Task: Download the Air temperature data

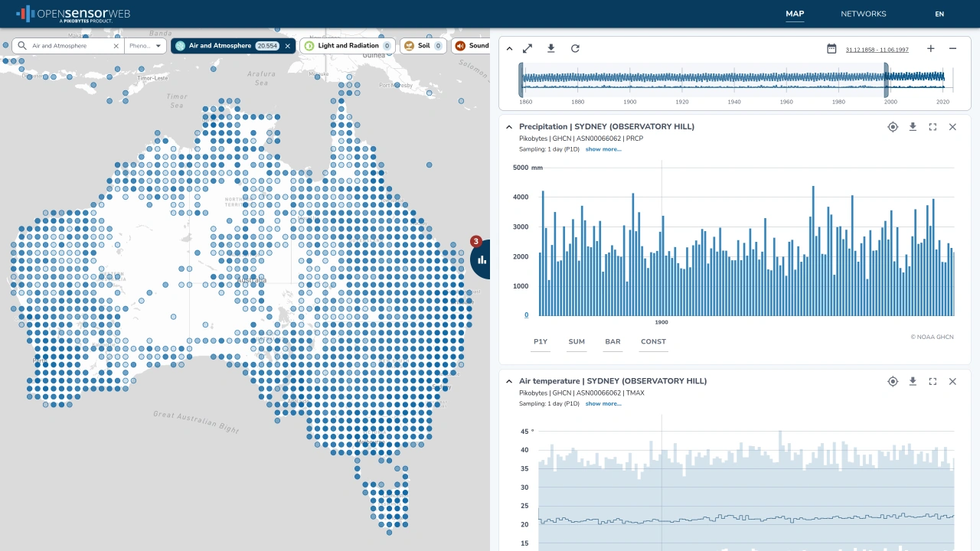Action: coord(913,381)
